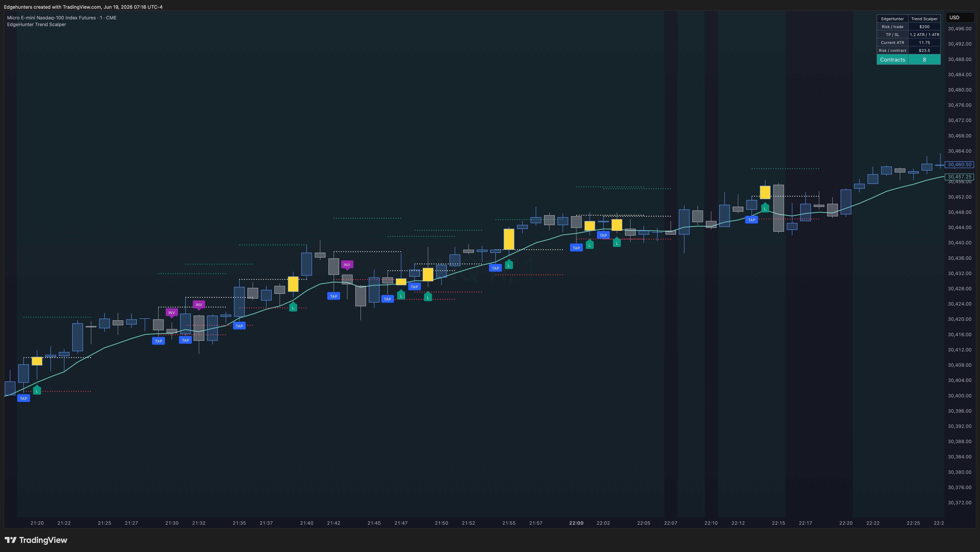The image size is (980, 552).
Task: Click the TAP label at 22:02
Action: (603, 235)
